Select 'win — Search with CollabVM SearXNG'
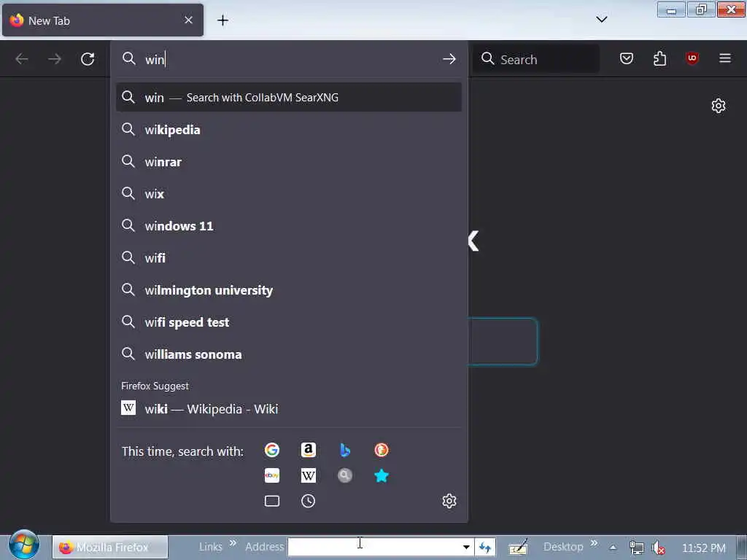The height and width of the screenshot is (560, 747). coord(289,97)
